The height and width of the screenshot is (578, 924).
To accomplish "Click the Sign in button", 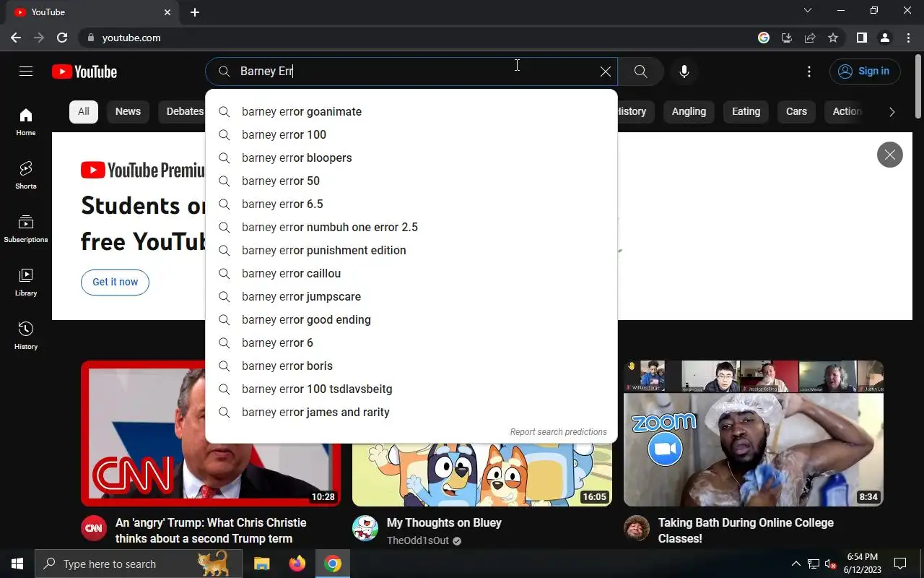I will [865, 71].
